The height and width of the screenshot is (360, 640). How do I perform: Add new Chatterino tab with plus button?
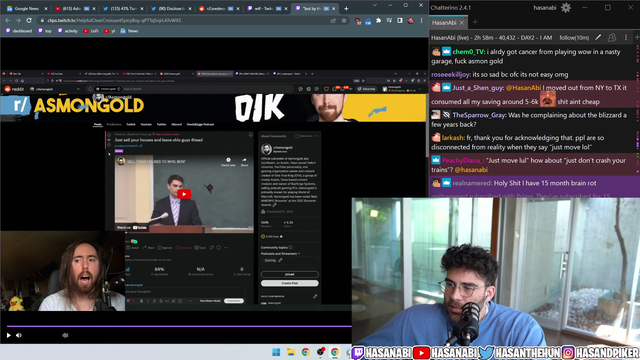(475, 22)
